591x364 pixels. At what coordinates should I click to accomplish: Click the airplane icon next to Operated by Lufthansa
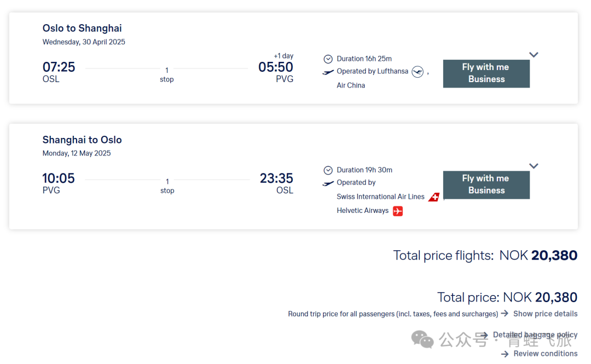(328, 72)
